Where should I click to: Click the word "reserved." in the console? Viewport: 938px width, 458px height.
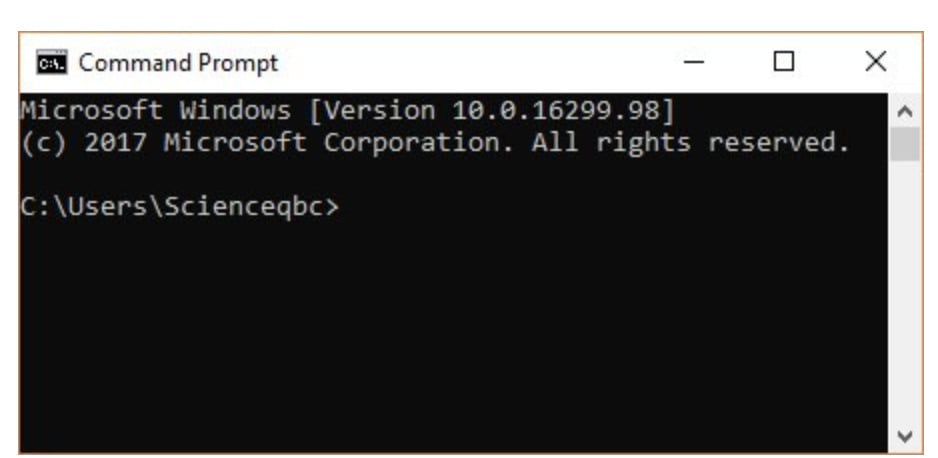pyautogui.click(x=778, y=143)
